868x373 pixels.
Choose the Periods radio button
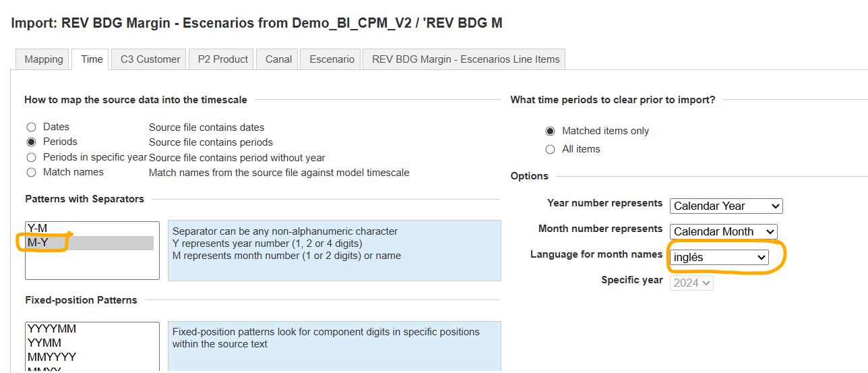point(31,142)
